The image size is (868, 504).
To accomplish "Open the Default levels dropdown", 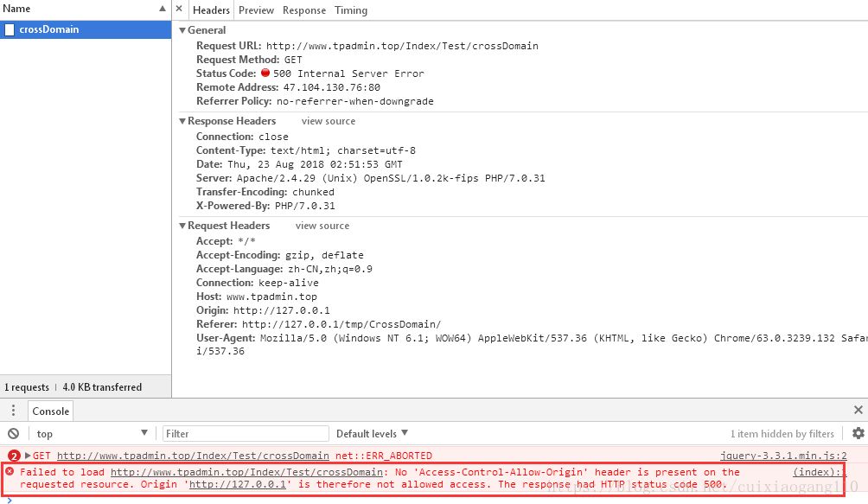I will pos(372,433).
